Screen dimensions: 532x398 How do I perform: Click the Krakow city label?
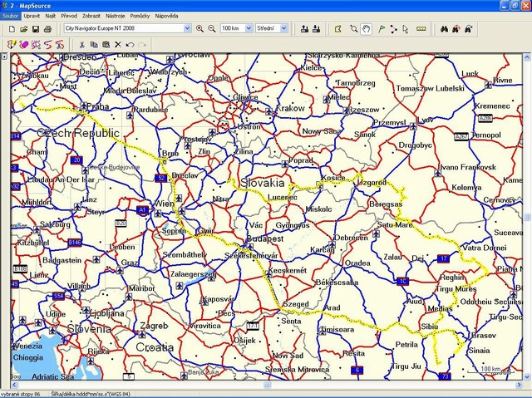(290, 109)
